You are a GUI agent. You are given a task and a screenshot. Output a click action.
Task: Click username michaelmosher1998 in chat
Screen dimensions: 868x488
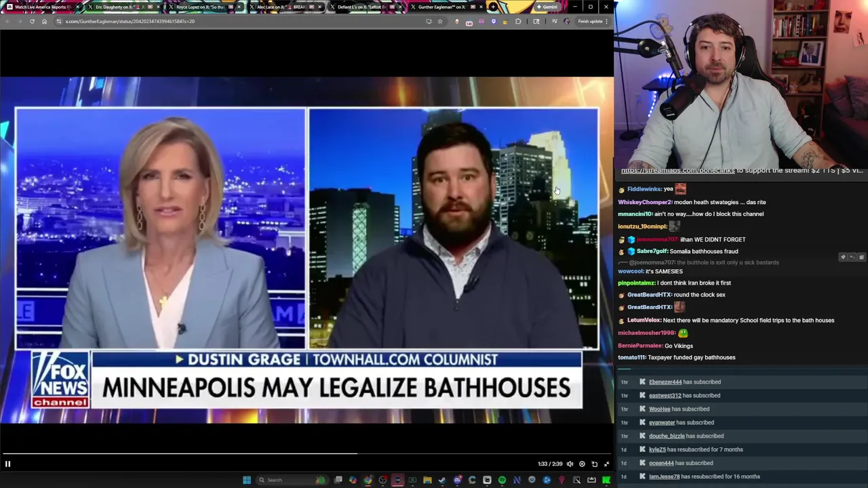646,333
